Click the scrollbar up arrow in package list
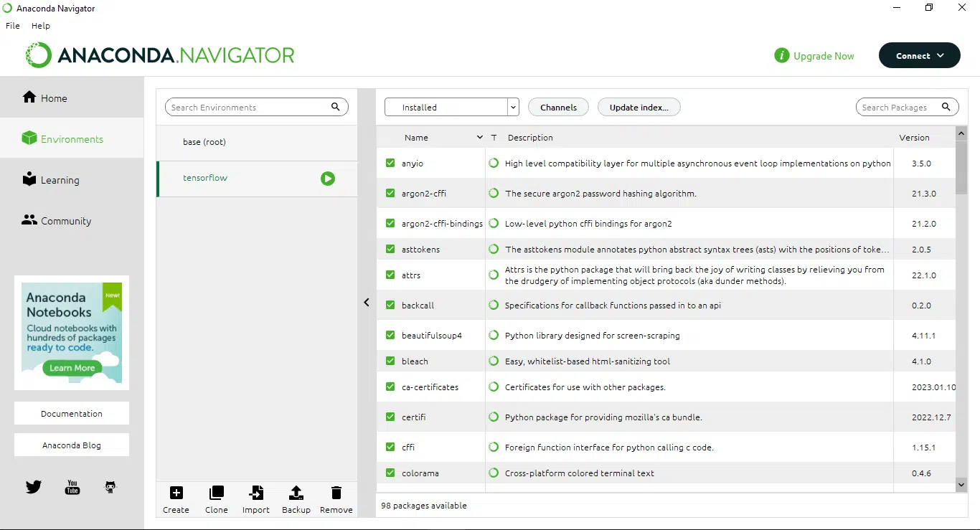 tap(961, 133)
